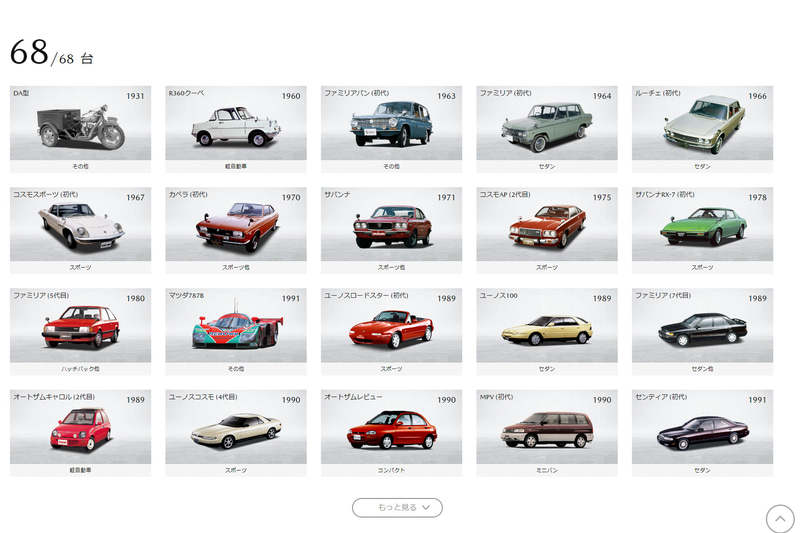The image size is (800, 533).
Task: Open the MPV (初代) 1990 minivan card
Action: click(x=547, y=433)
